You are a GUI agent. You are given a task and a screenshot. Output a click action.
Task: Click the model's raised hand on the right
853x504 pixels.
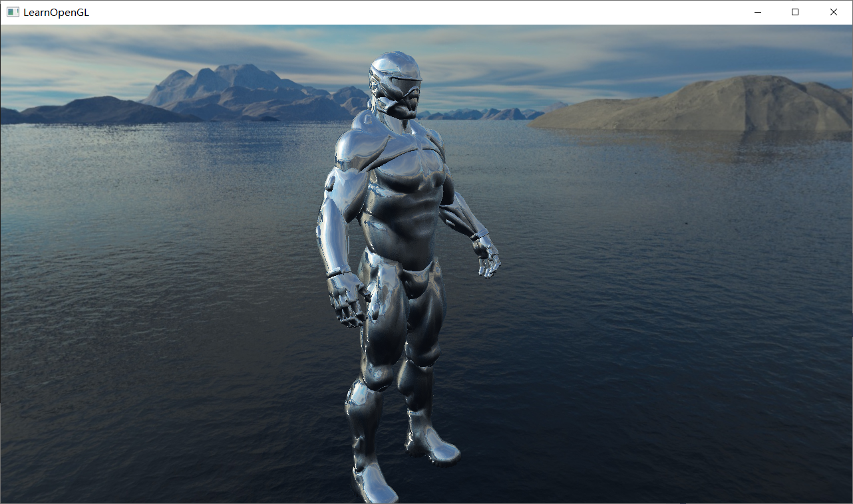pos(487,258)
